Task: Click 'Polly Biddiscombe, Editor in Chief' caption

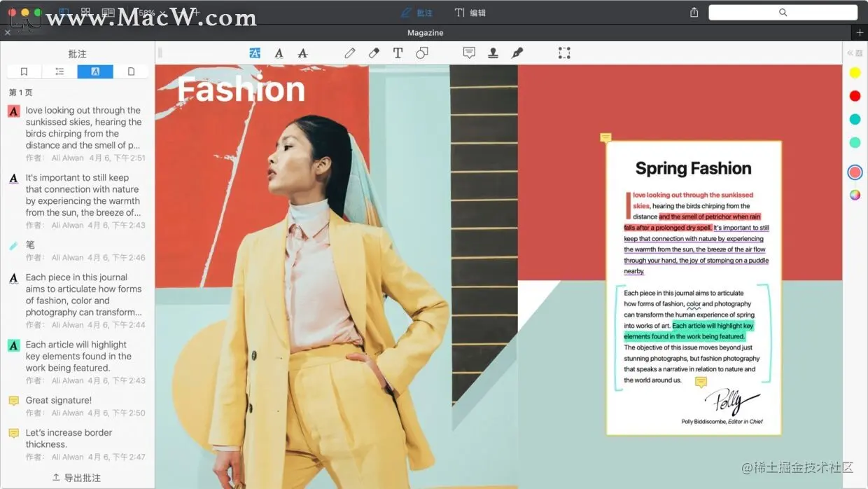Action: (x=722, y=422)
